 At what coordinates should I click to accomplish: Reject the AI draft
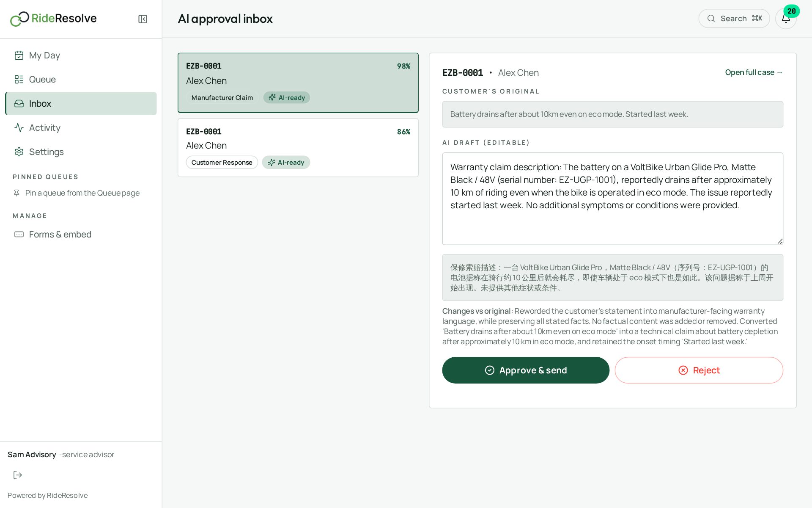point(699,370)
